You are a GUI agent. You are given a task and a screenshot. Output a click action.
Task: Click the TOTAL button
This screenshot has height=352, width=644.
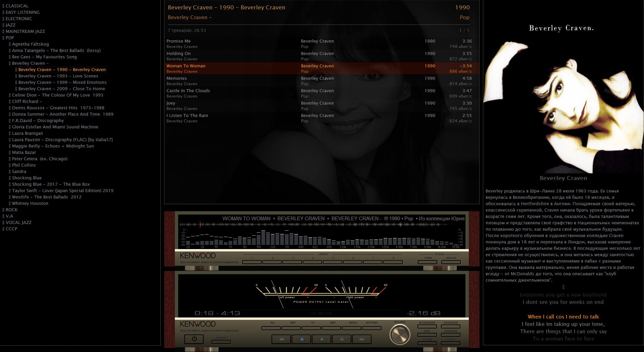click(x=451, y=343)
